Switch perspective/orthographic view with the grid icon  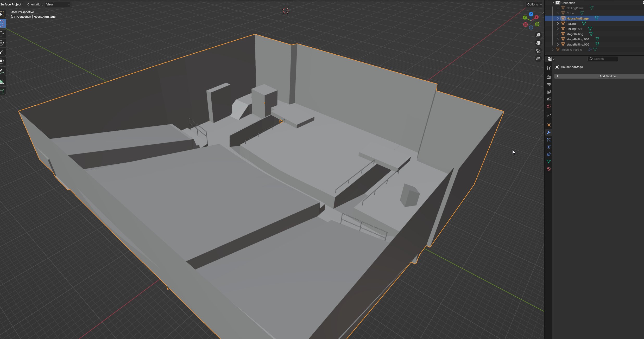pyautogui.click(x=538, y=59)
